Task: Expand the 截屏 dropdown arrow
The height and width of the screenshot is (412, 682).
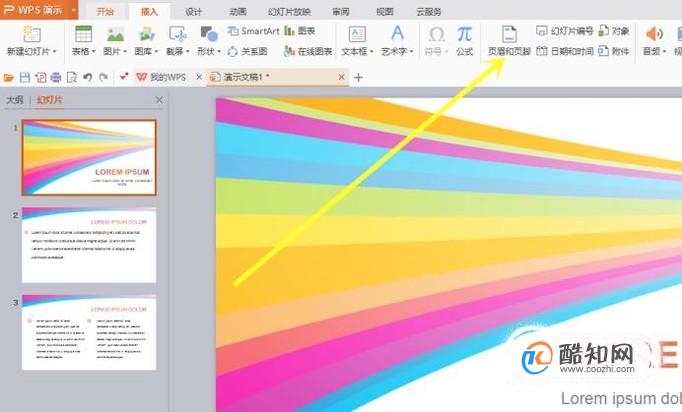Action: tap(187, 52)
